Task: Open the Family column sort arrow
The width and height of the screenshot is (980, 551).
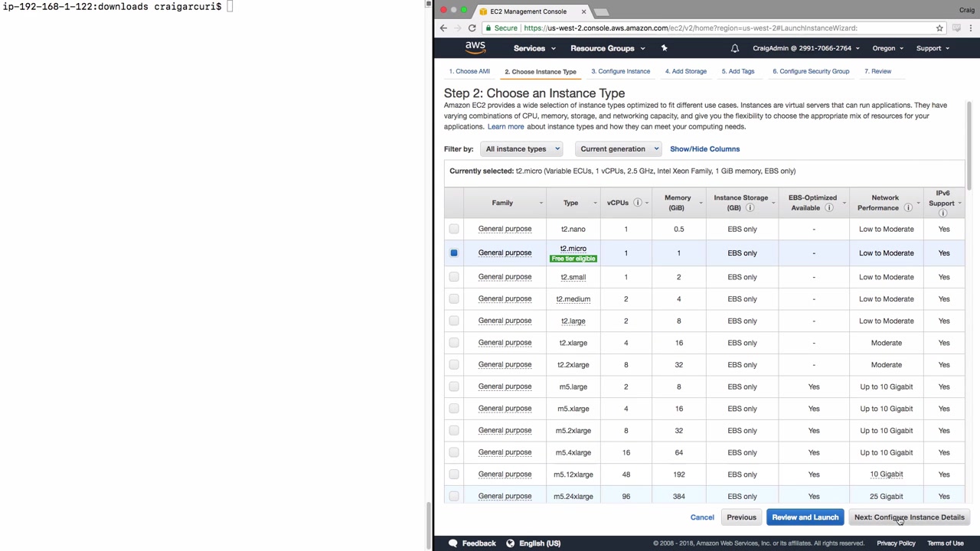Action: tap(541, 203)
